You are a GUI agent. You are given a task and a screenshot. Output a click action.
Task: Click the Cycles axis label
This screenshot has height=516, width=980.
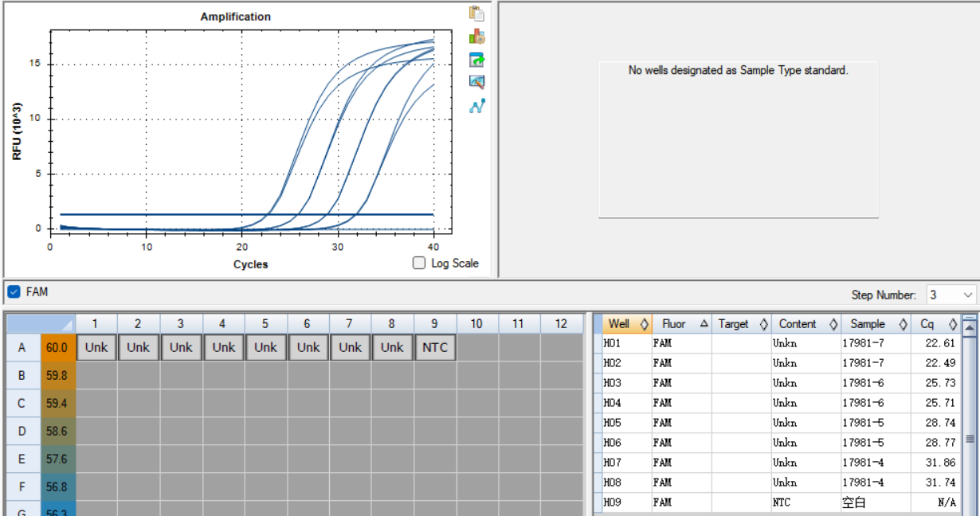251,264
